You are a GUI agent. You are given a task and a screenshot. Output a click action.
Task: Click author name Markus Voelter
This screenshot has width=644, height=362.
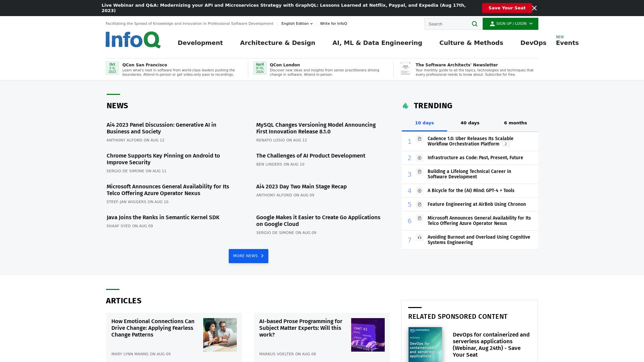pos(276,354)
